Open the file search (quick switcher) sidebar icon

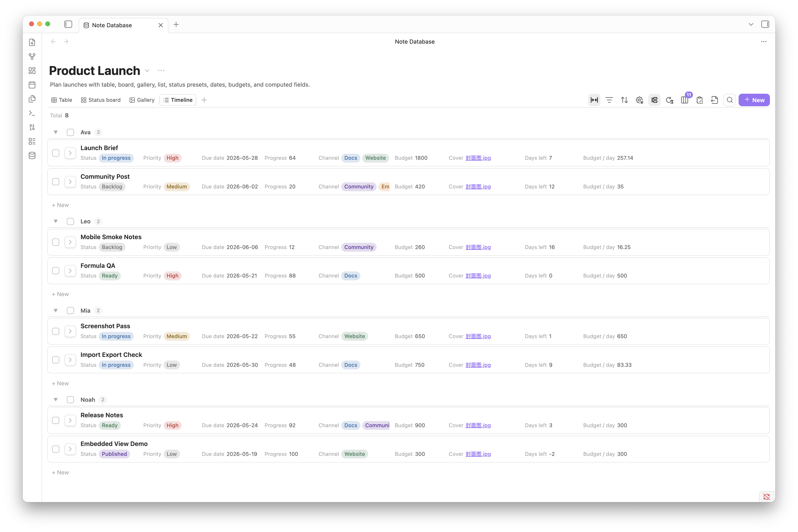pos(32,42)
